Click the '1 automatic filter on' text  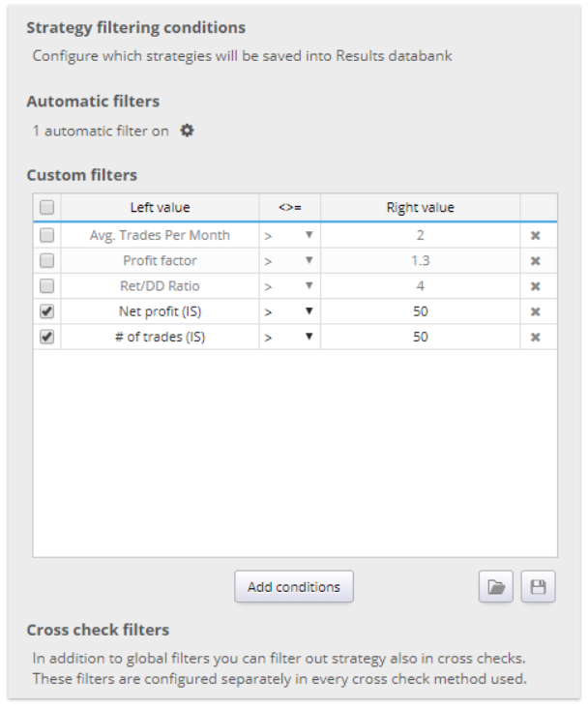pyautogui.click(x=101, y=131)
